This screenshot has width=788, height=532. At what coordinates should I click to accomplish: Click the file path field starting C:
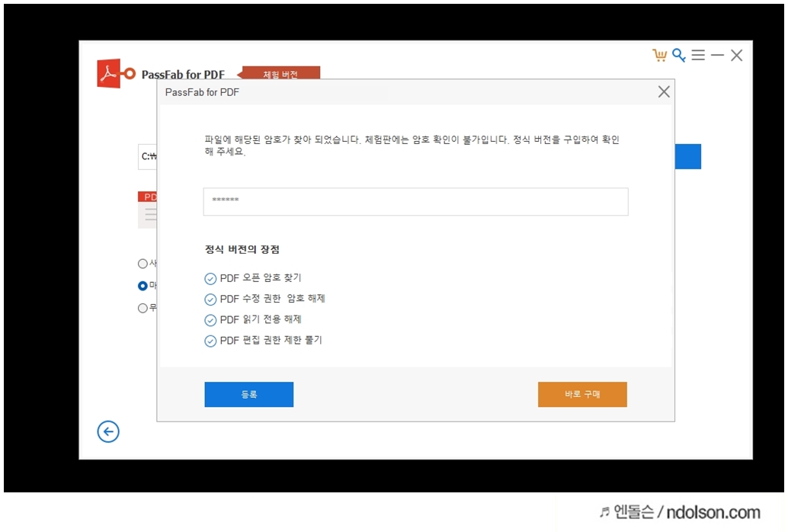coord(148,157)
